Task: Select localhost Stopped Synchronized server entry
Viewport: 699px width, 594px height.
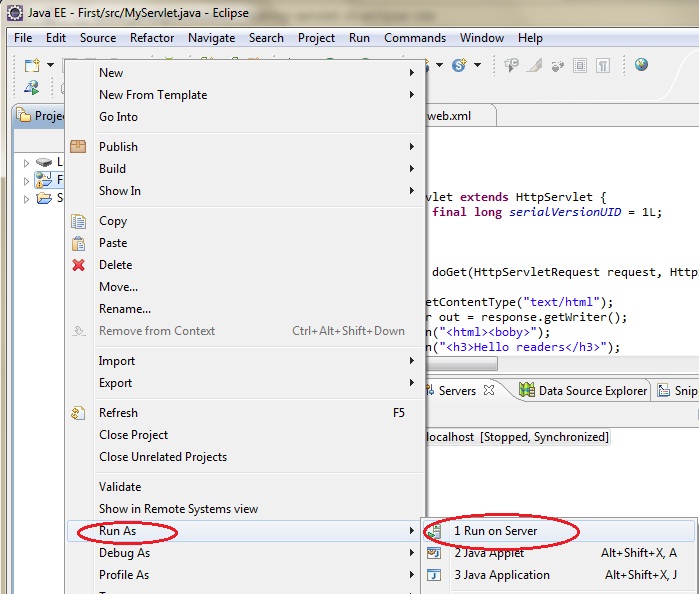Action: click(x=517, y=437)
